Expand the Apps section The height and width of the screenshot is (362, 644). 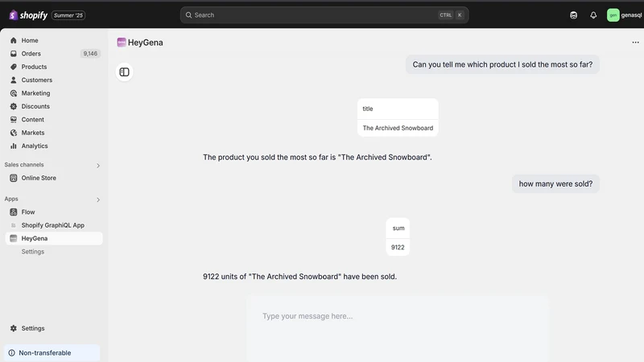[98, 200]
